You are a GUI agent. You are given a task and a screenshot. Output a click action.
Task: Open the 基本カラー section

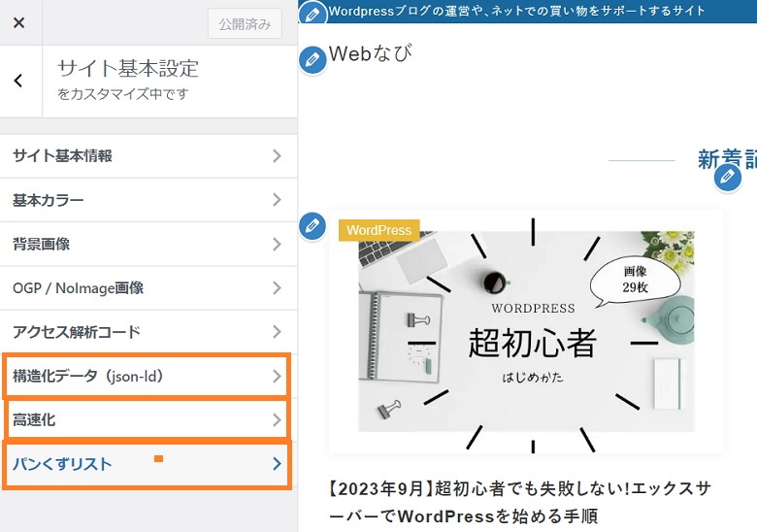148,200
